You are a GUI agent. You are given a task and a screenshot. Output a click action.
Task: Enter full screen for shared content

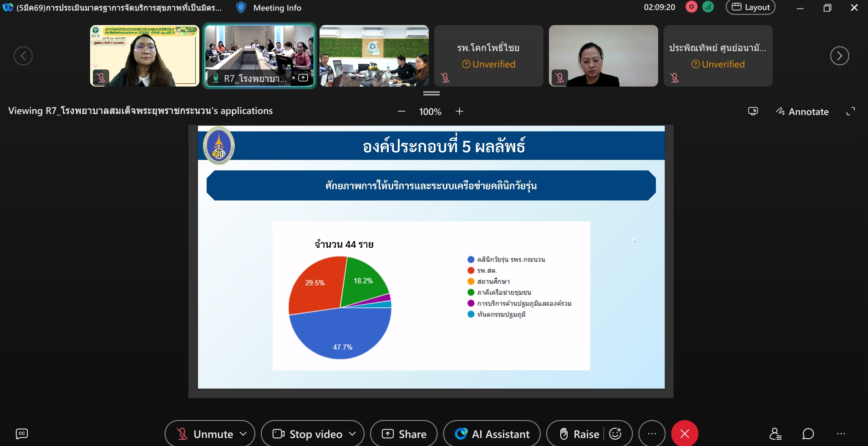(x=850, y=112)
